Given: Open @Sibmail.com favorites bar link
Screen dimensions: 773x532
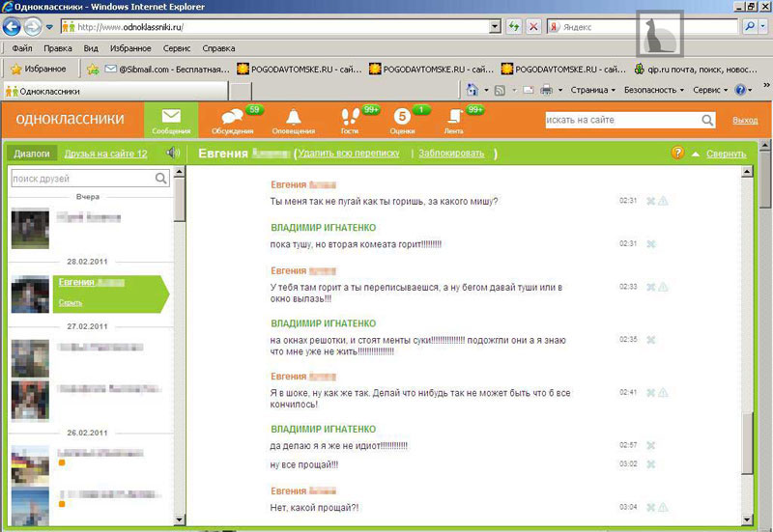Looking at the screenshot, I should [167, 70].
